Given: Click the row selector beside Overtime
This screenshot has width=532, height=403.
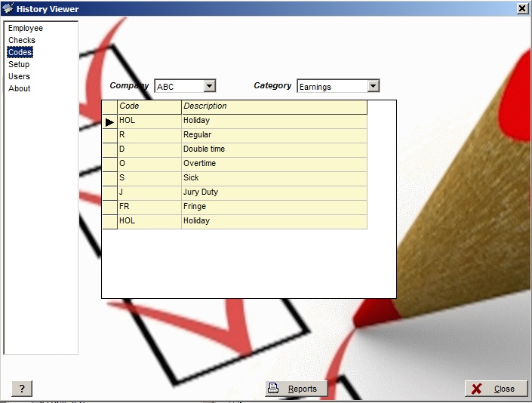Looking at the screenshot, I should (x=109, y=165).
